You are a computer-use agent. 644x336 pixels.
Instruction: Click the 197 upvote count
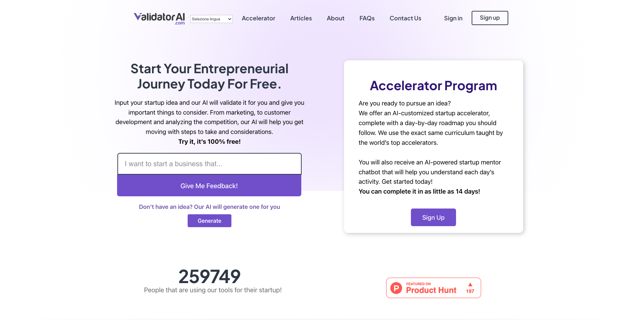click(x=470, y=291)
